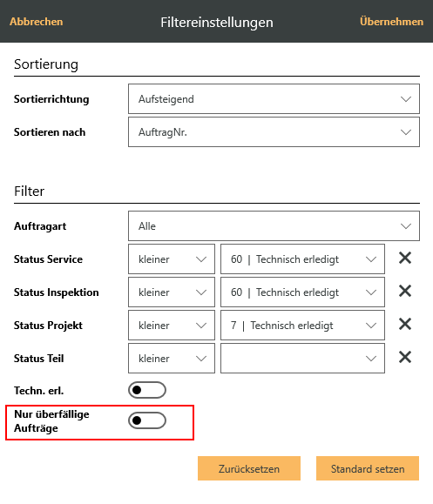
Task: Enable Nur überfällige Aufträge switch
Action: pos(147,420)
